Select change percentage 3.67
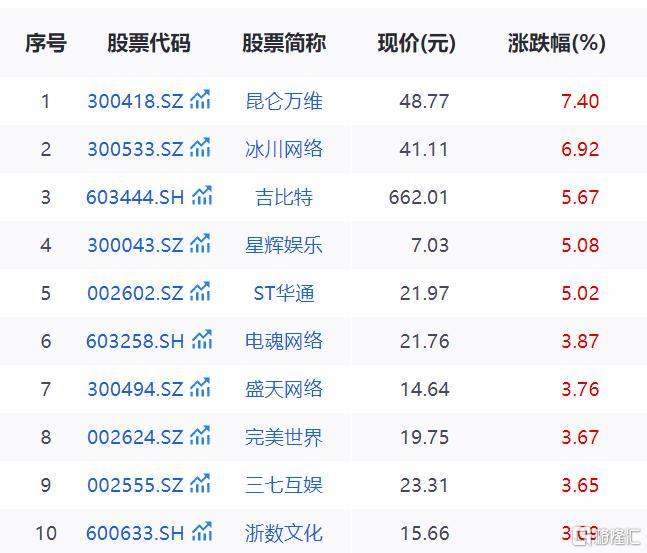The image size is (647, 553). [x=580, y=437]
